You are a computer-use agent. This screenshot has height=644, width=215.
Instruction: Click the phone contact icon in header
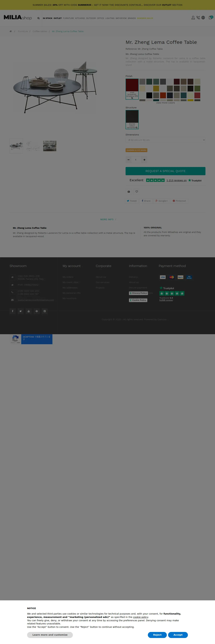coord(198,18)
